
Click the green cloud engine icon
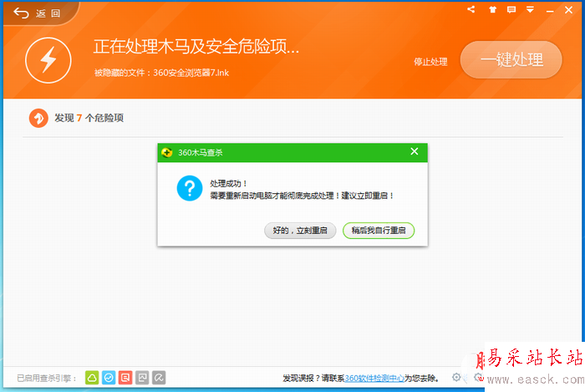[x=92, y=378]
